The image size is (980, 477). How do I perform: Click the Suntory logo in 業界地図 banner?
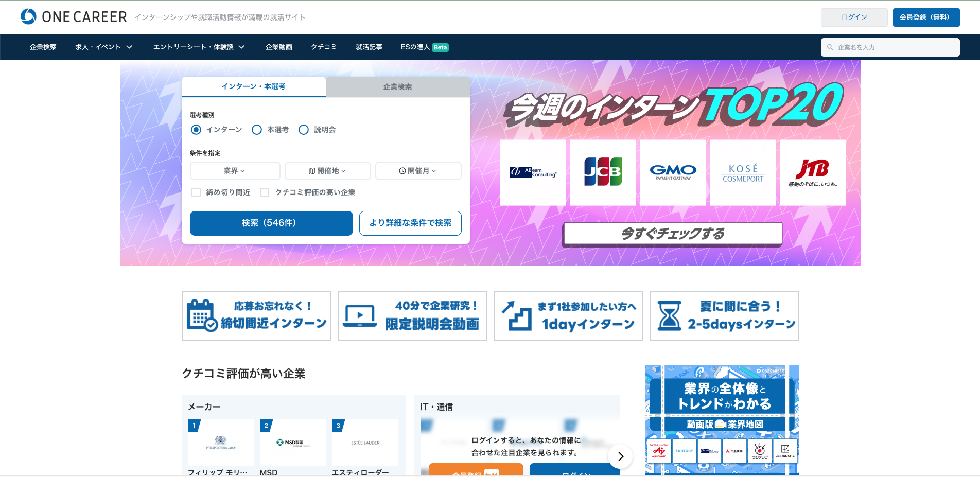tap(684, 451)
